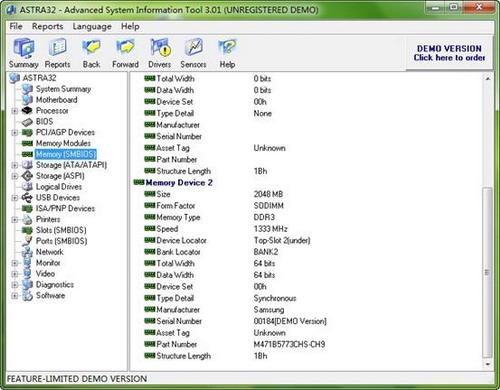Screen dimensions: 500x390
Task: Expand the Software node
Action: tap(14, 296)
